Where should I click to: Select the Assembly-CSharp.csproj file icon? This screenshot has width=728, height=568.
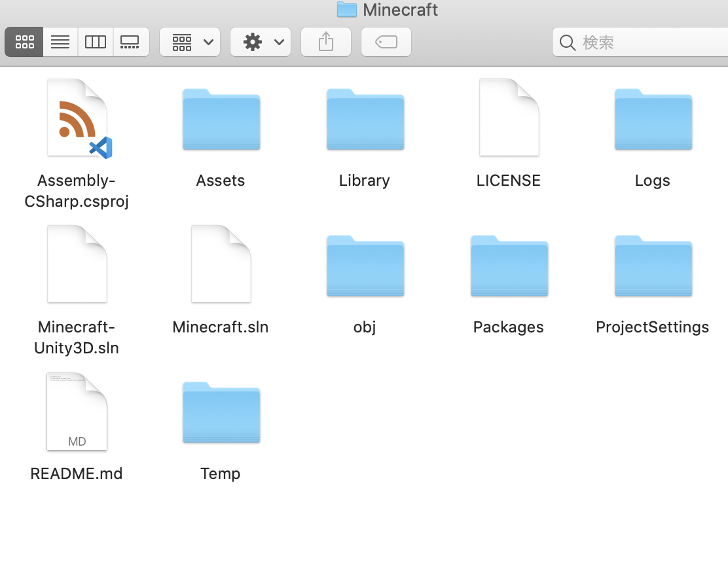pos(78,118)
